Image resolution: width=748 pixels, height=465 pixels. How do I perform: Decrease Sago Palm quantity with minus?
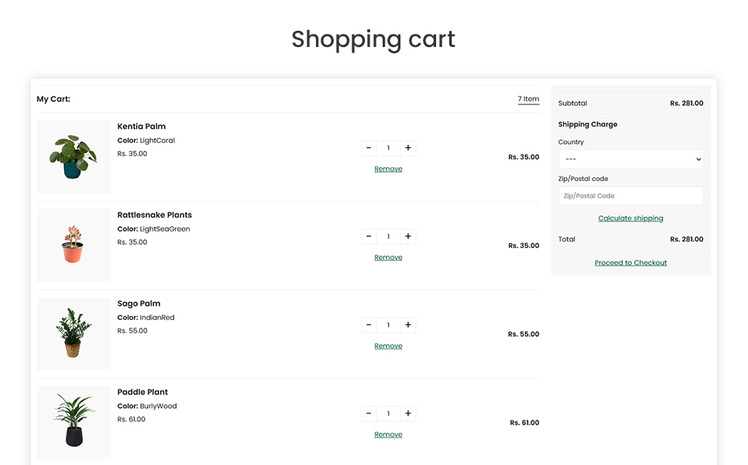tap(368, 325)
